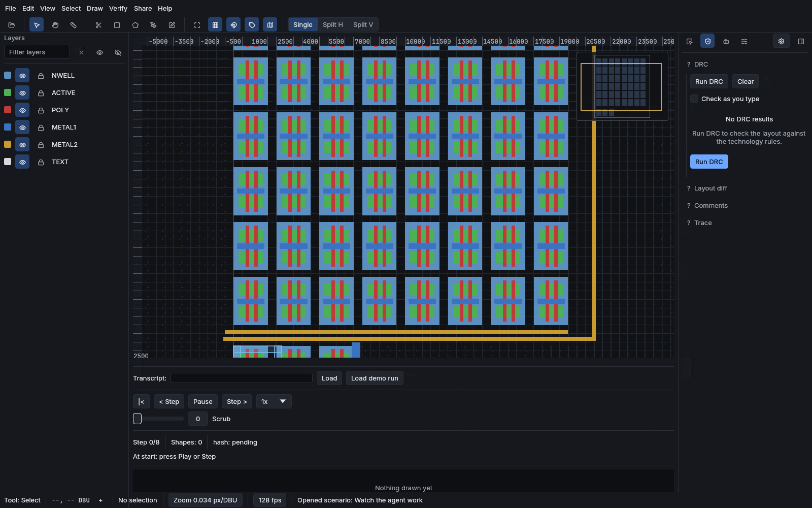The height and width of the screenshot is (508, 812).
Task: Click the Scrub slider handle
Action: coord(137,419)
